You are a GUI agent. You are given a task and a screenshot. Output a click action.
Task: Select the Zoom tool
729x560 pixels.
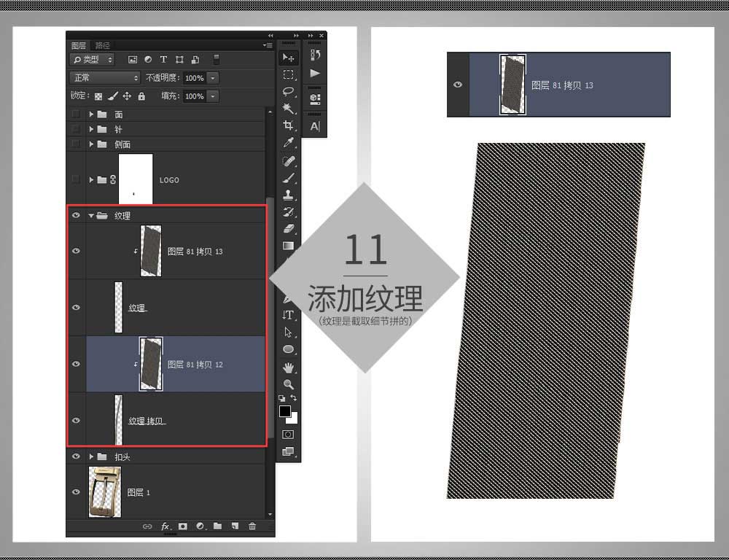[288, 384]
